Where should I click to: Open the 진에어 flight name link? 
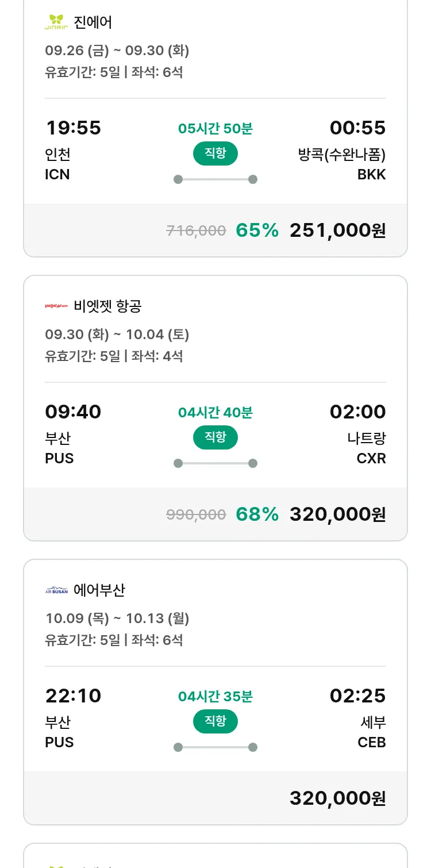tap(93, 22)
